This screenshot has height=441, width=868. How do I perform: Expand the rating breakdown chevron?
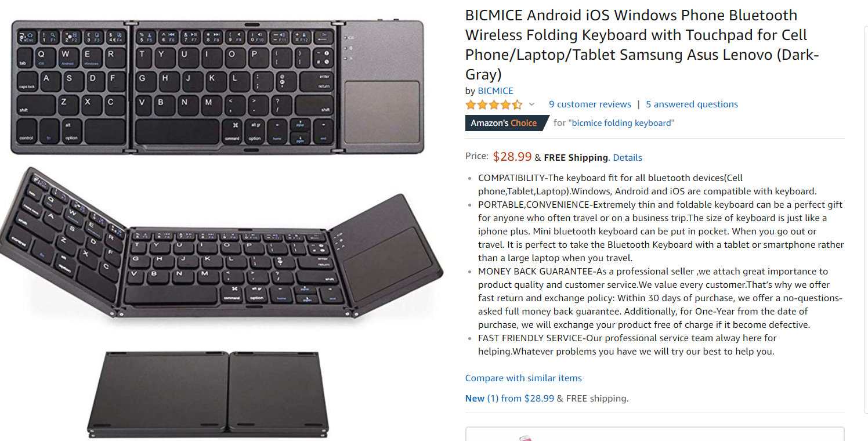[x=531, y=105]
